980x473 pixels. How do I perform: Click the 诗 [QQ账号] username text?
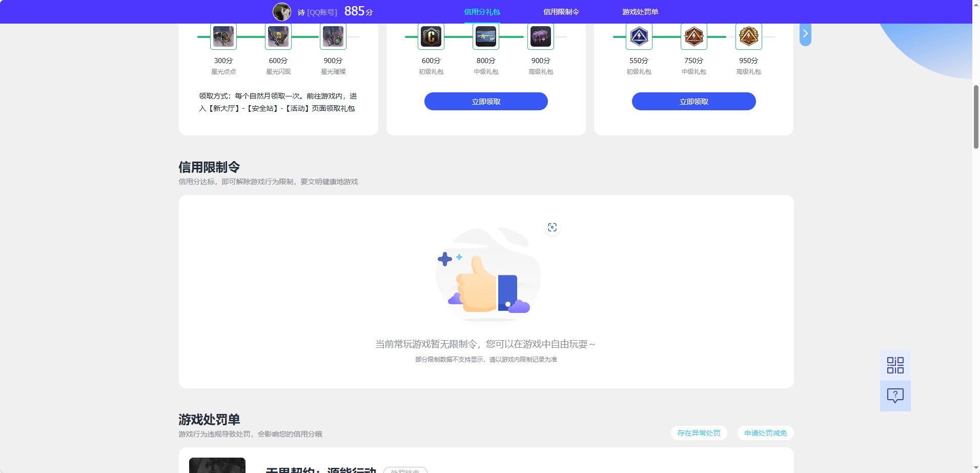(x=317, y=12)
